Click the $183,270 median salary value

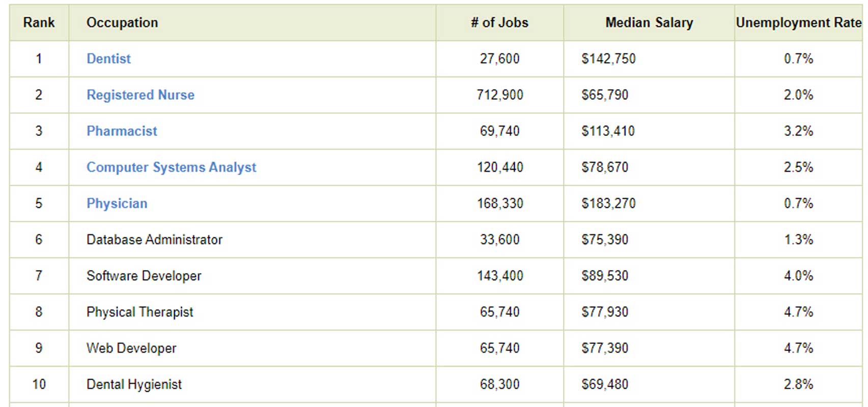point(608,203)
